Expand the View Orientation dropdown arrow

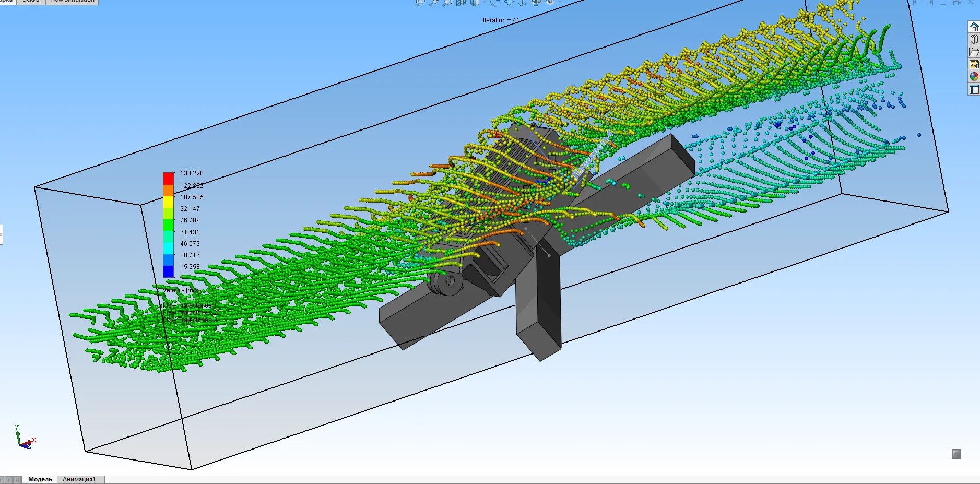click(x=484, y=2)
